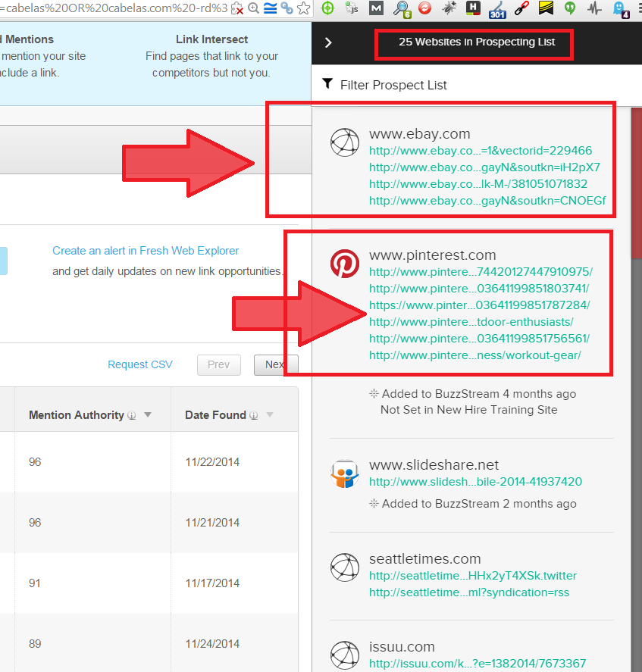Click the Next pagination button
The height and width of the screenshot is (672, 642).
(x=276, y=364)
